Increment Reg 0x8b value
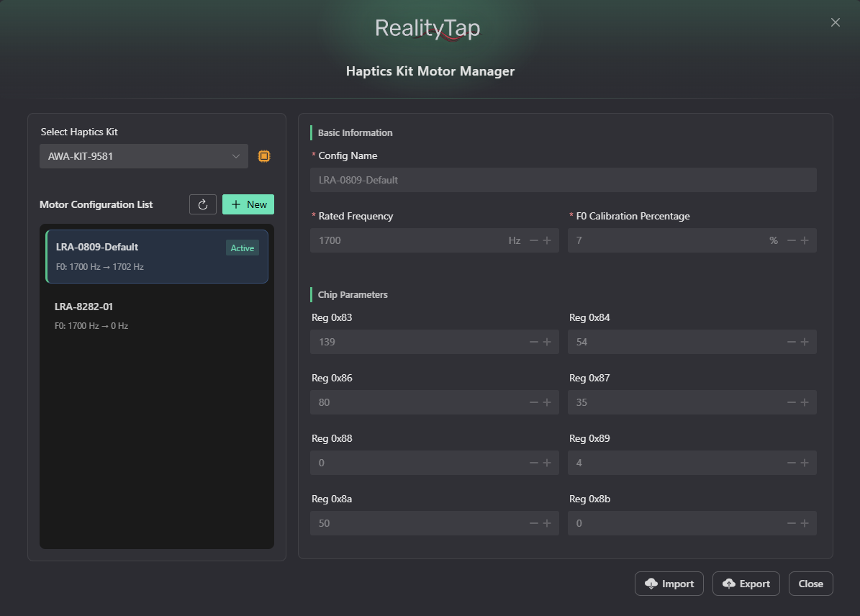 coord(805,522)
